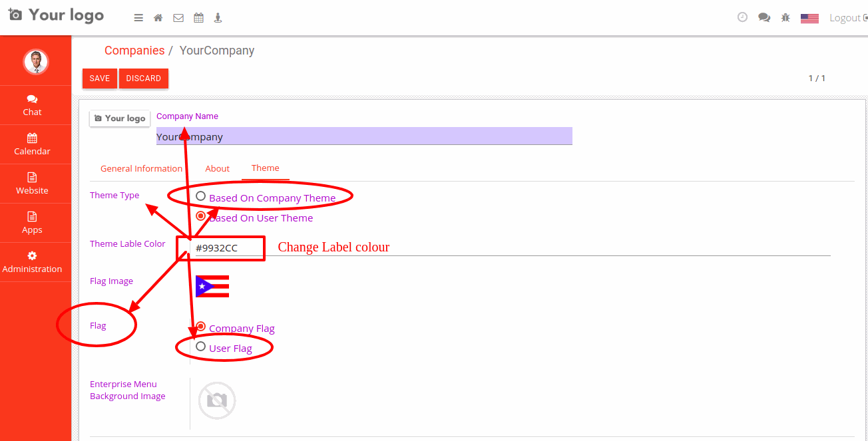Select Based On User Theme radio
The width and height of the screenshot is (868, 441).
coord(201,216)
